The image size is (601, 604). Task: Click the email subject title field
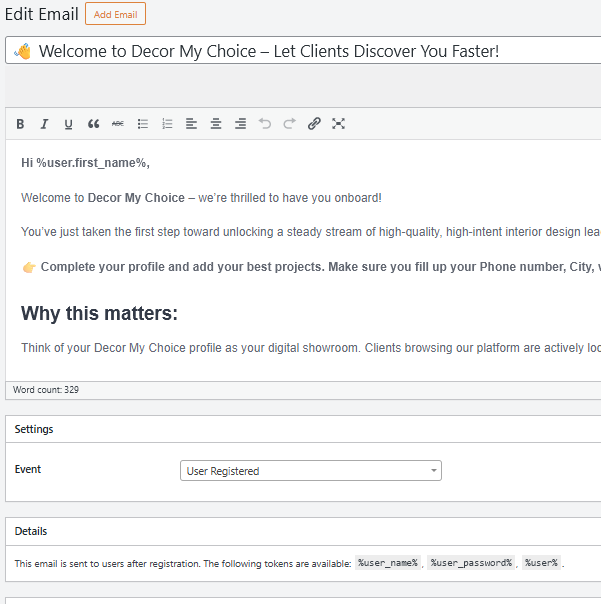(x=304, y=50)
